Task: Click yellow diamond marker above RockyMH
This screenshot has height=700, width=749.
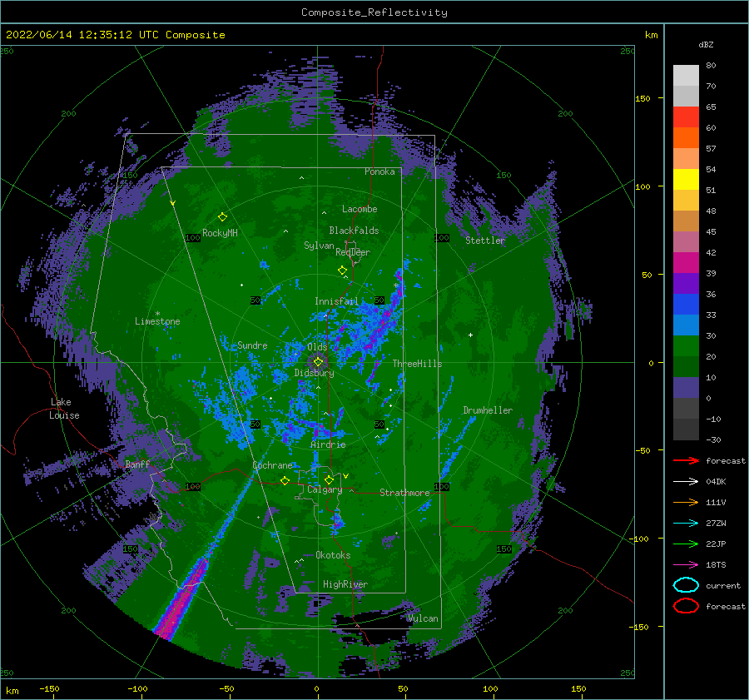Action: pyautogui.click(x=222, y=217)
